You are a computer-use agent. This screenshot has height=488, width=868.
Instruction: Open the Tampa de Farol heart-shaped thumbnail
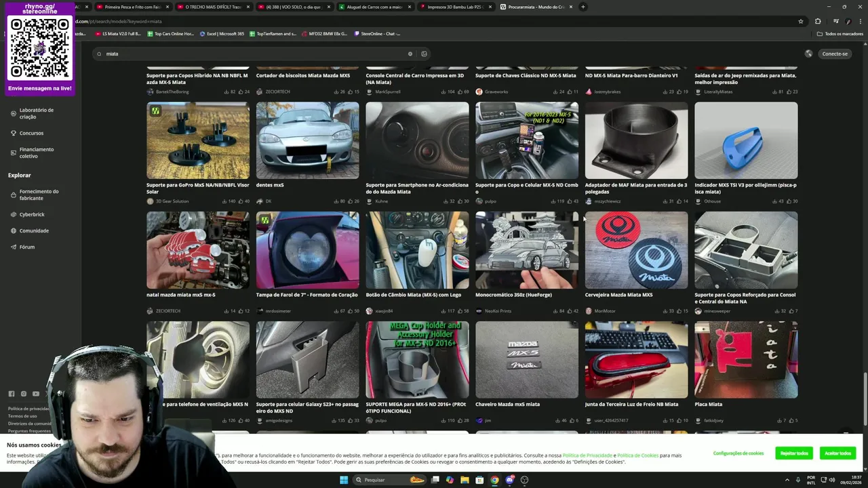[x=308, y=250]
